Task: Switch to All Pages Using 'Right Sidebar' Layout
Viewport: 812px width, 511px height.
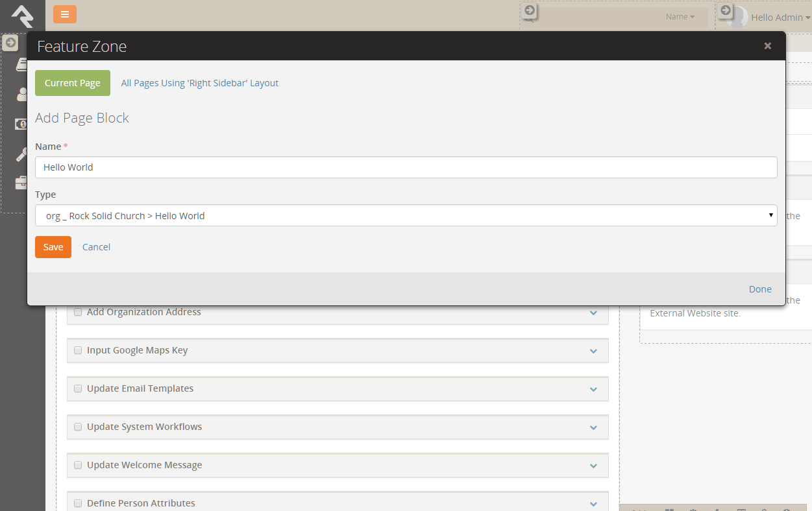Action: (x=200, y=83)
